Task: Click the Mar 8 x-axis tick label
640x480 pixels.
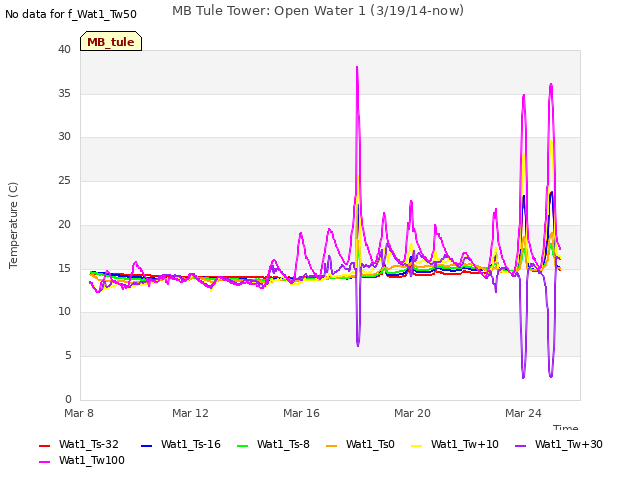Action: pos(79,413)
